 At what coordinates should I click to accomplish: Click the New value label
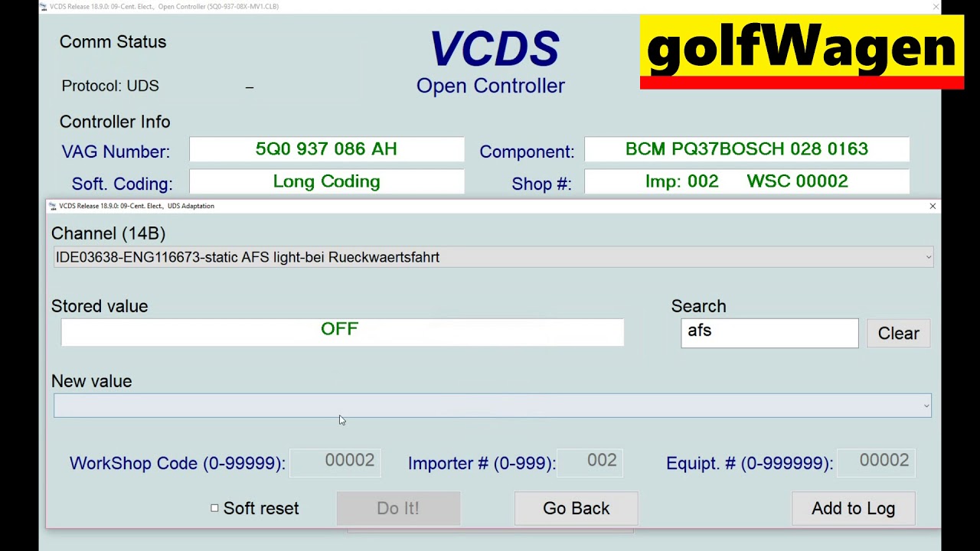coord(91,381)
